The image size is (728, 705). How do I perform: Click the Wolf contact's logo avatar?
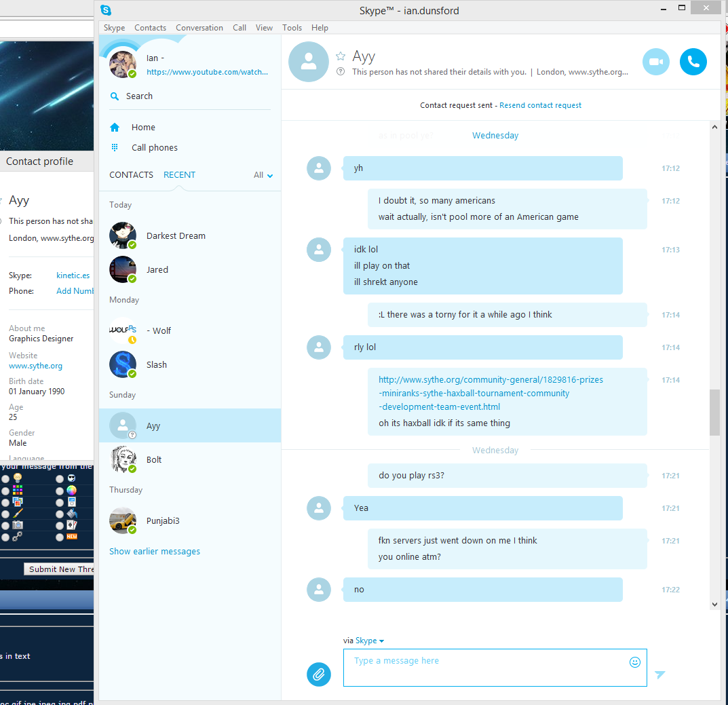coord(123,330)
